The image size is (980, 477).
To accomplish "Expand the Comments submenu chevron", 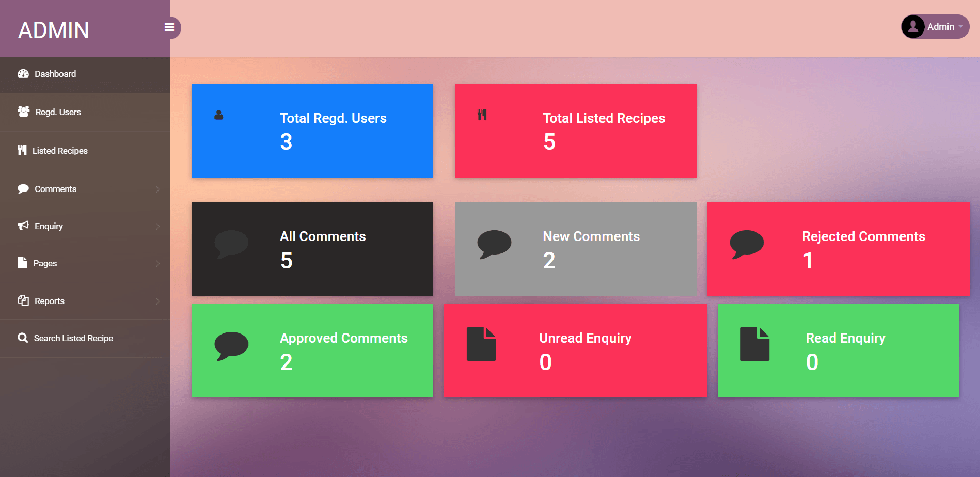I will pyautogui.click(x=157, y=189).
